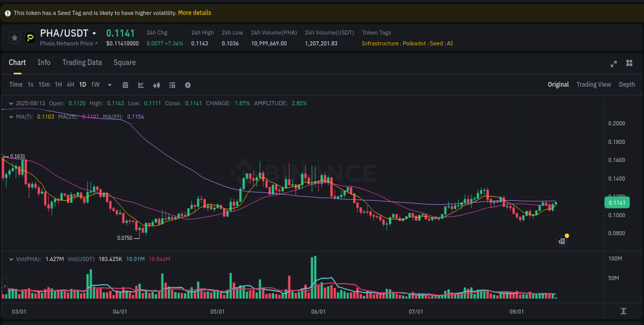Open the chart settings gear icon
This screenshot has width=644, height=325.
188,85
